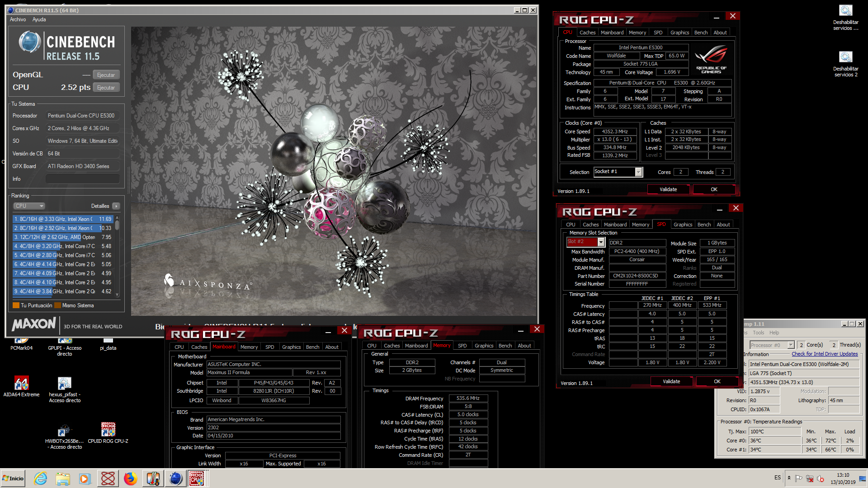Open Action Center flag tray icon
Viewport: 868px width, 488px height.
(798, 479)
